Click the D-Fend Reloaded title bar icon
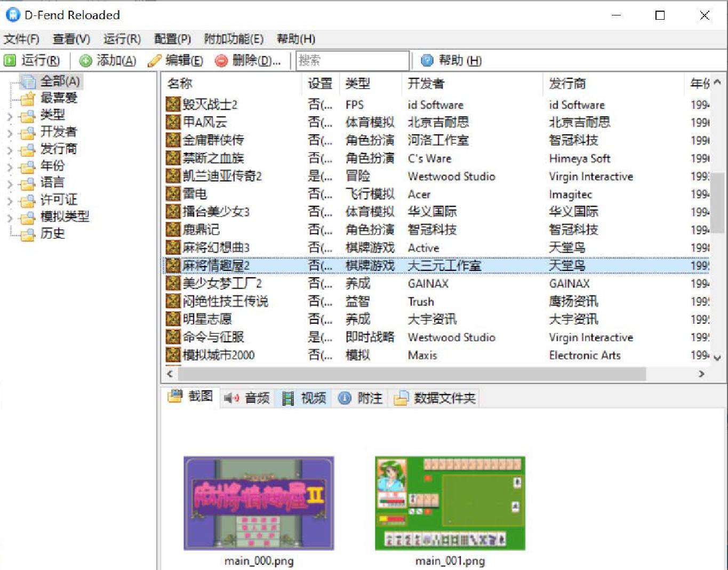The image size is (728, 570). click(13, 15)
